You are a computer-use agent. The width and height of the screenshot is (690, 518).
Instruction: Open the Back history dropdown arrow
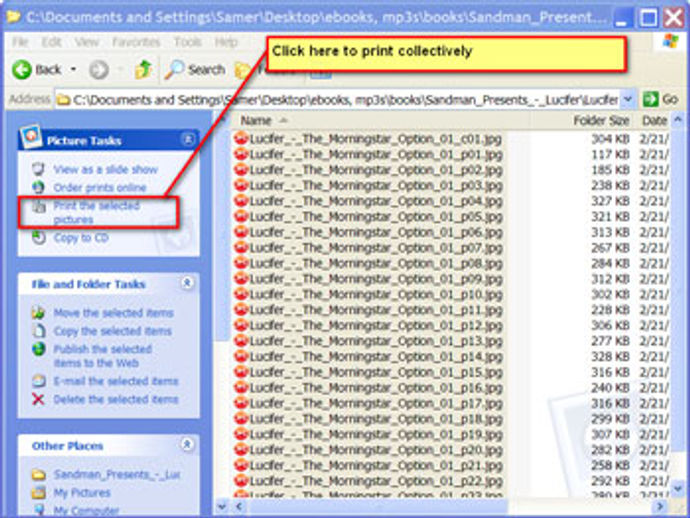click(x=73, y=70)
